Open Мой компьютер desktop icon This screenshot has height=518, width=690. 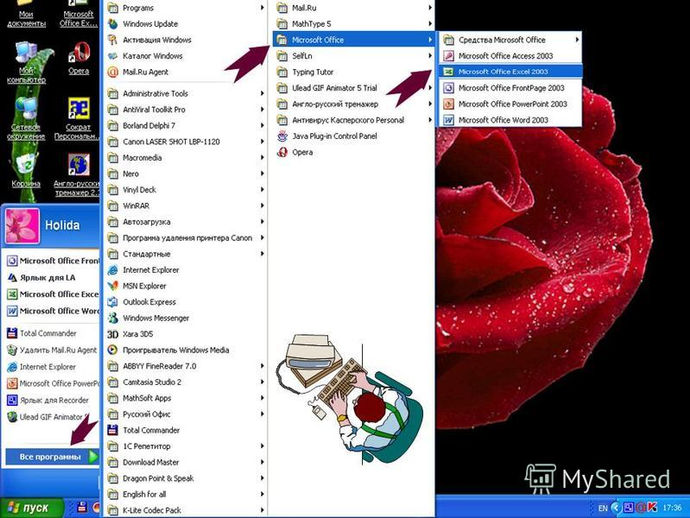26,62
